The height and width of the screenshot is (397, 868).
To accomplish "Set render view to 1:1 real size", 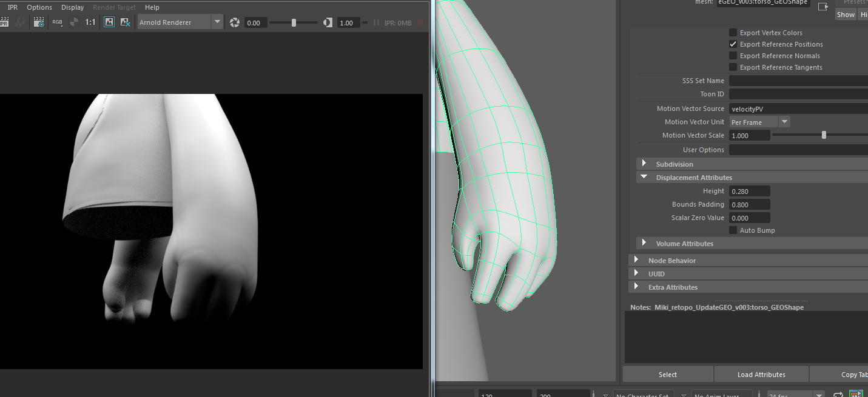I will tap(90, 22).
